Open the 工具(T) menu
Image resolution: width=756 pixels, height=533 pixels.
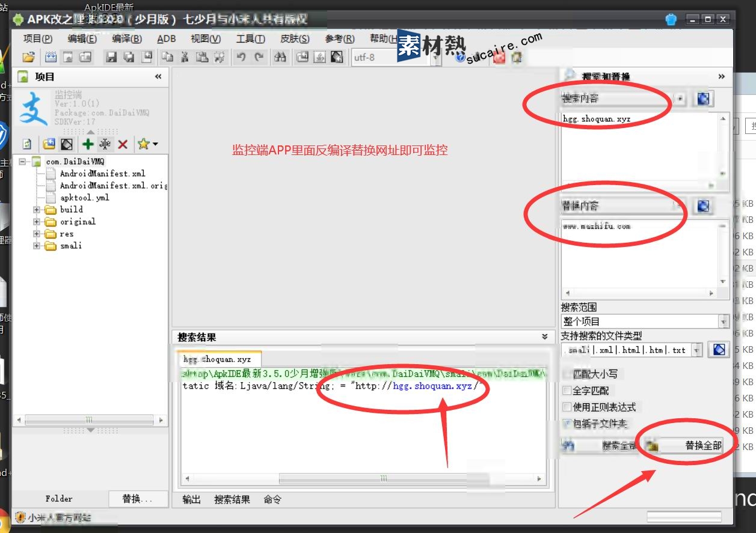(251, 38)
